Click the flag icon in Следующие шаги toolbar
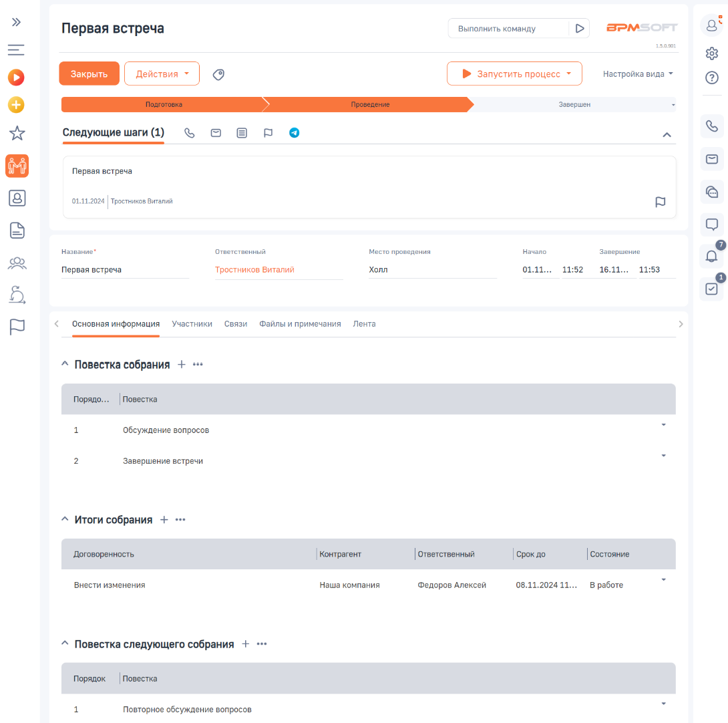The image size is (728, 723). tap(268, 133)
